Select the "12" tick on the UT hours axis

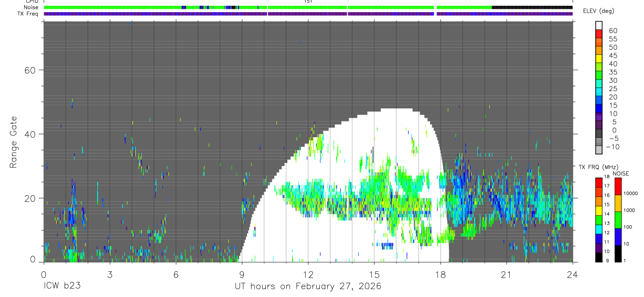coord(308,274)
